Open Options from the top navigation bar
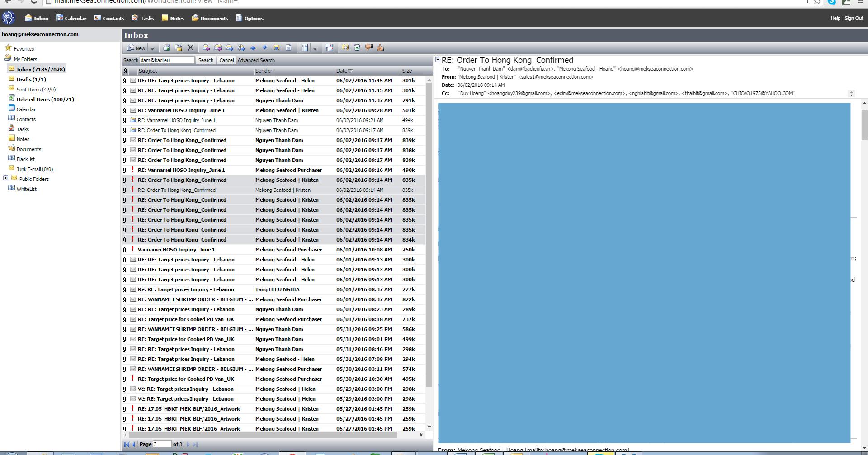Viewport: 868px width, 455px height. (x=250, y=18)
